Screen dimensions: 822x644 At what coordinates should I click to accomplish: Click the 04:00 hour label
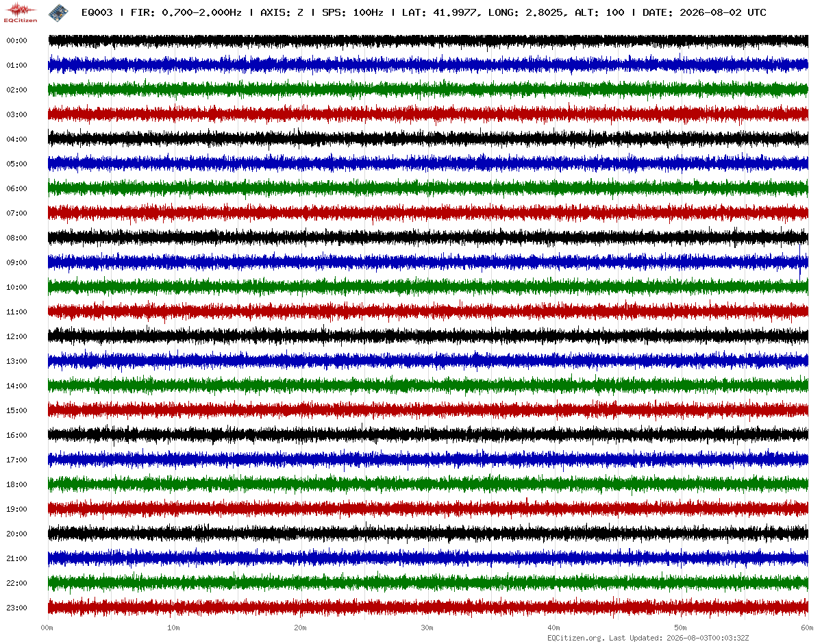click(16, 140)
